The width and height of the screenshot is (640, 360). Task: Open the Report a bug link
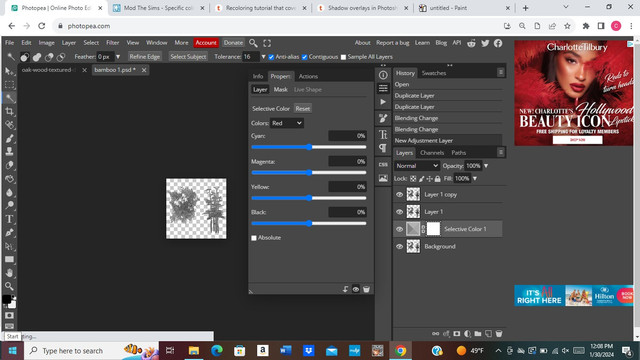(x=392, y=43)
